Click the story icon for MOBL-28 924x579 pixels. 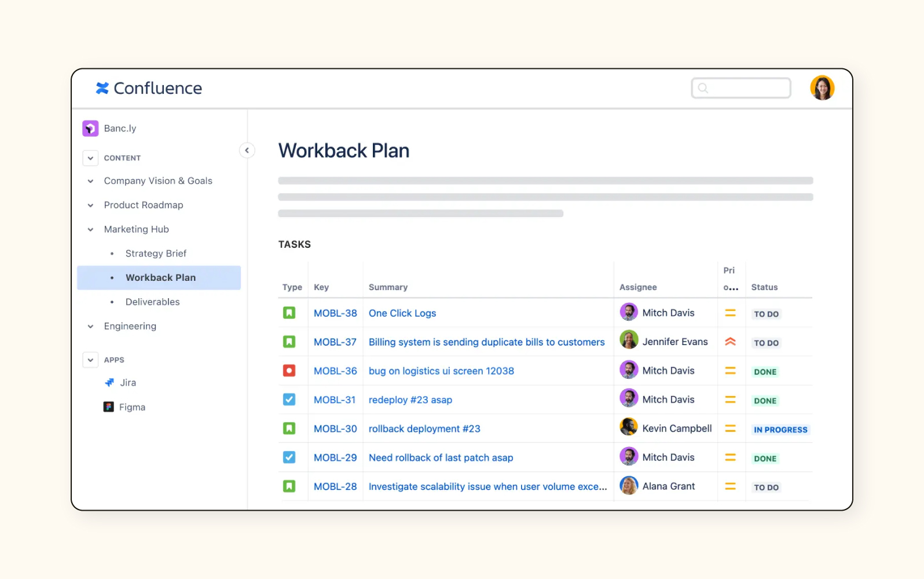[x=289, y=486]
